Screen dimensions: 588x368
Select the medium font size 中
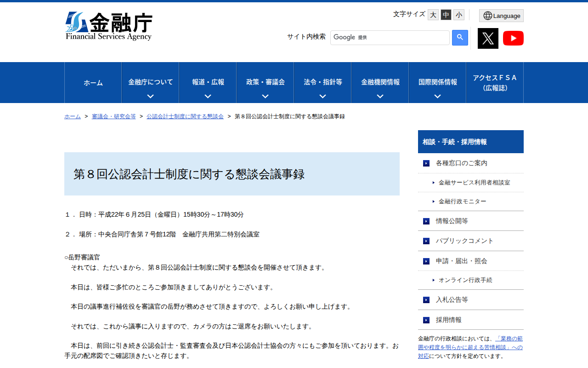click(x=446, y=15)
